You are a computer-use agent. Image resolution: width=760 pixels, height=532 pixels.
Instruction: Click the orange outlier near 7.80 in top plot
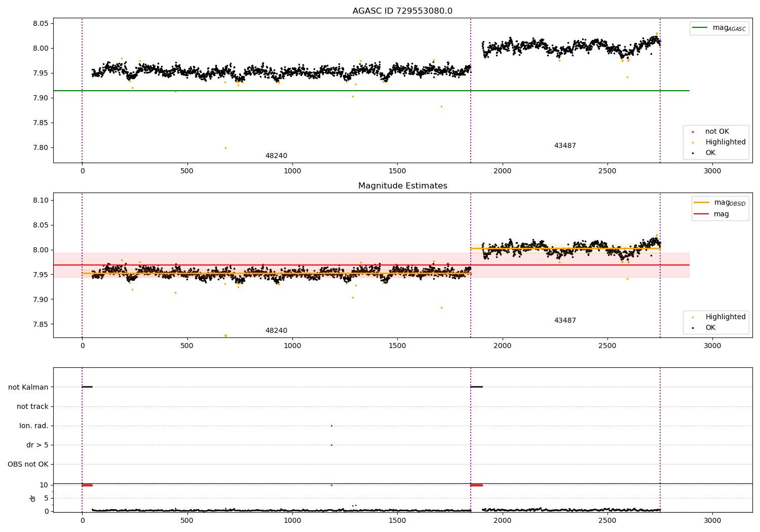(225, 148)
